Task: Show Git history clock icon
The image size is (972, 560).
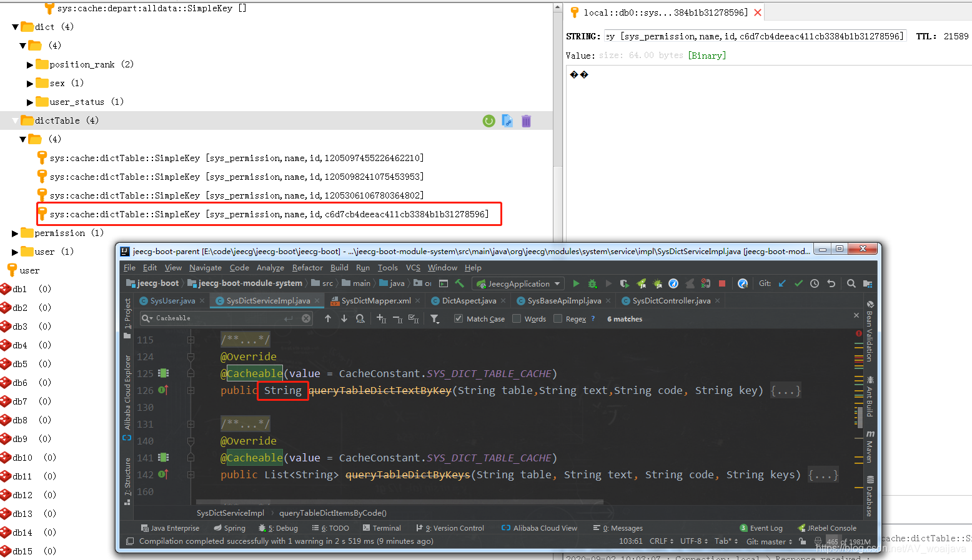Action: [x=815, y=283]
